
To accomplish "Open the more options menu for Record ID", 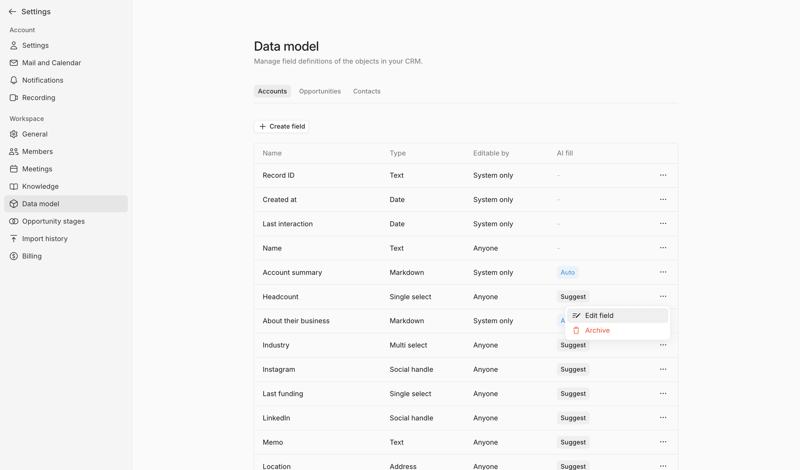I will (x=663, y=176).
